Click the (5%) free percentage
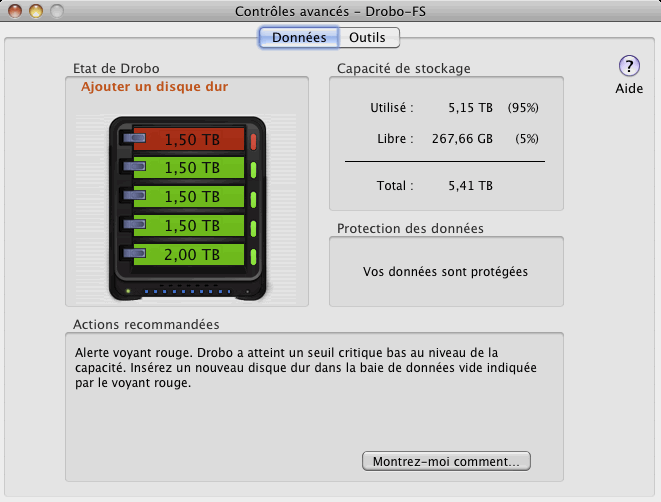The height and width of the screenshot is (502, 661). tap(527, 139)
